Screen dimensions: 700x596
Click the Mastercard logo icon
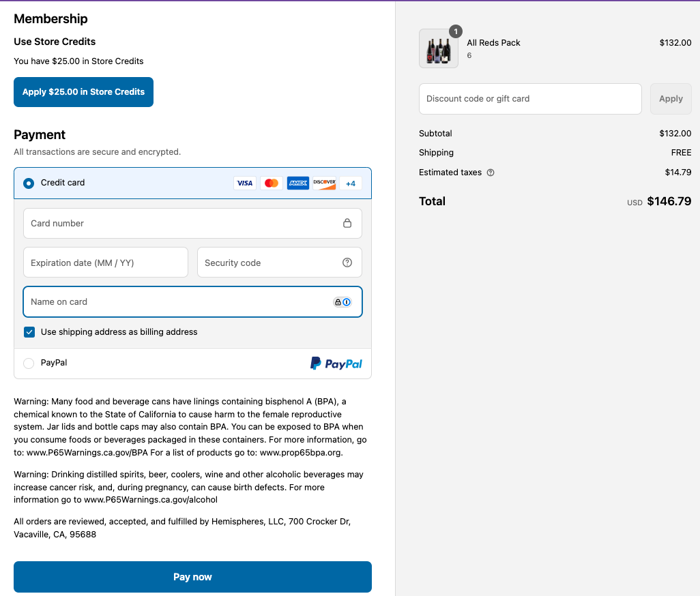[272, 183]
